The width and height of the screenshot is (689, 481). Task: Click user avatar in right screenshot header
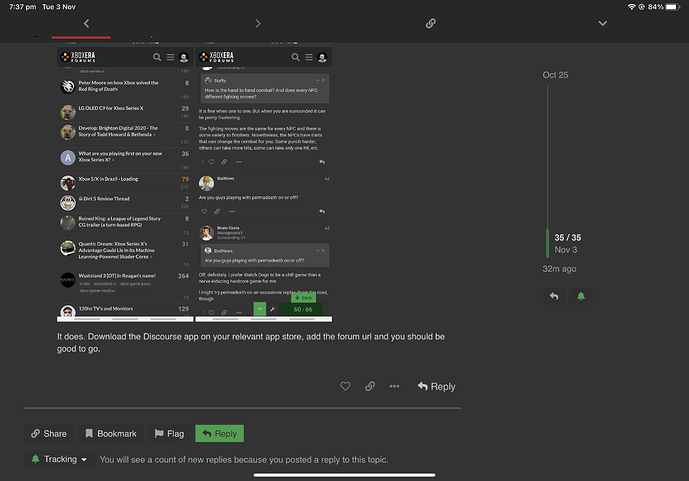[322, 57]
